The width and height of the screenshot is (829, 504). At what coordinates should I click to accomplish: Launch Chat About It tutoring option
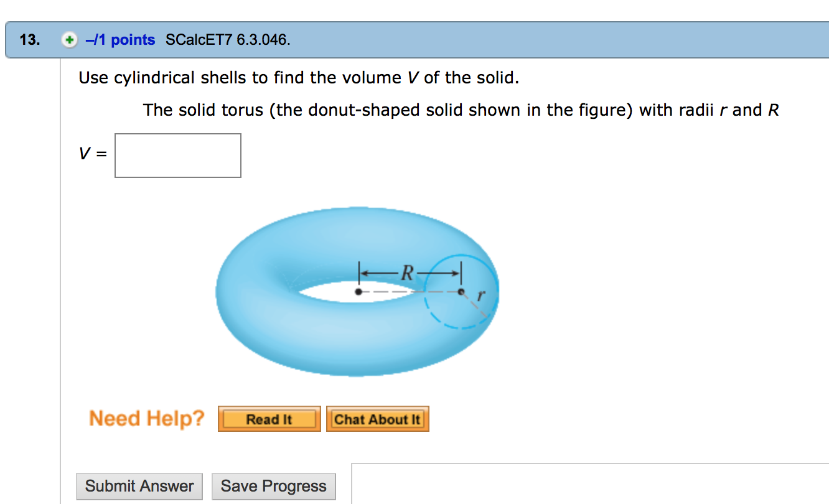(x=377, y=419)
